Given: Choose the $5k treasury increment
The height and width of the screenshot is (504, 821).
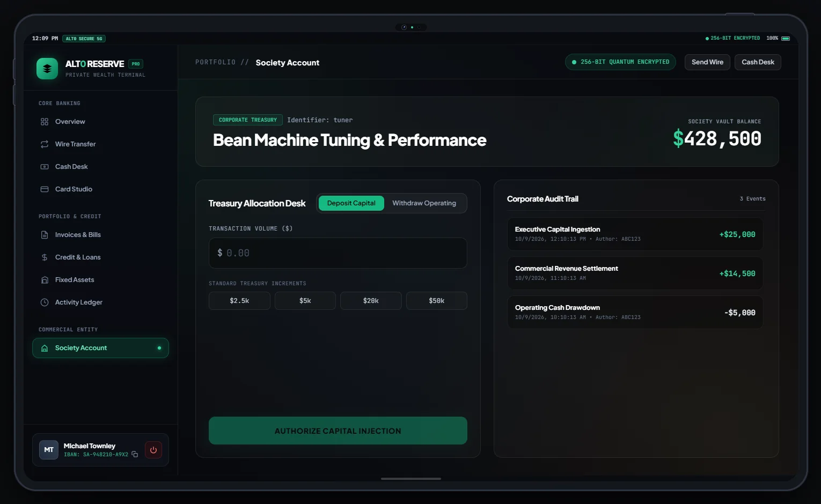Looking at the screenshot, I should pos(305,301).
